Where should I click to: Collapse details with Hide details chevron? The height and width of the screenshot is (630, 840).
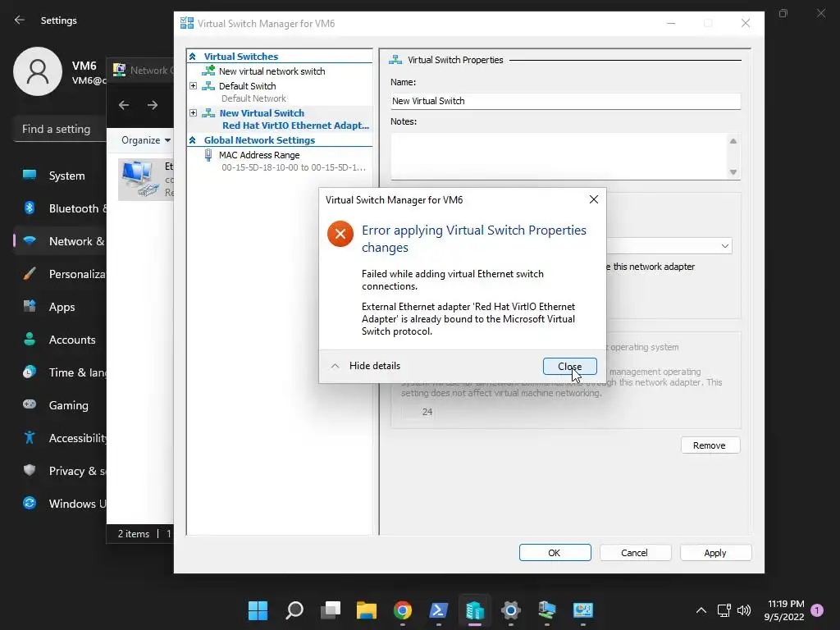click(335, 366)
